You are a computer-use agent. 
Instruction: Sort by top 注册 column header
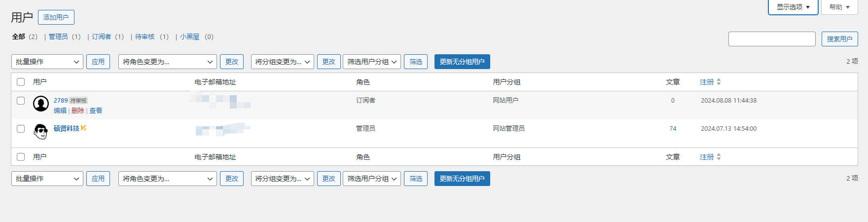pos(707,82)
